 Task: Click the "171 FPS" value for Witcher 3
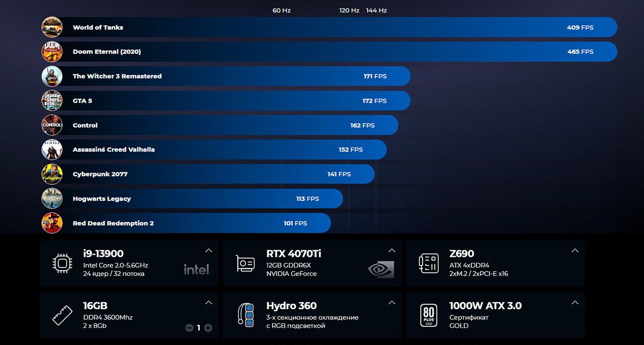(x=375, y=76)
